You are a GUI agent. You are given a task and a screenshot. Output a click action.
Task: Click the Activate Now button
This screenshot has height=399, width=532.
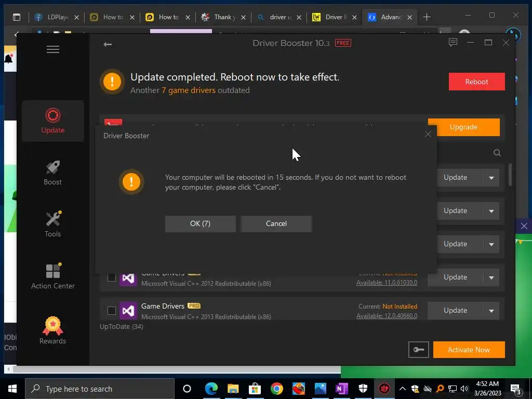pos(469,350)
